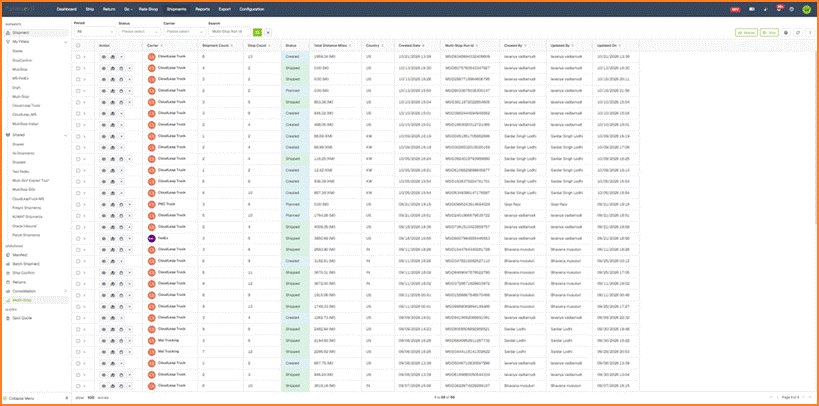
Task: Click truck icon in the FedEx row
Action: tap(112, 238)
